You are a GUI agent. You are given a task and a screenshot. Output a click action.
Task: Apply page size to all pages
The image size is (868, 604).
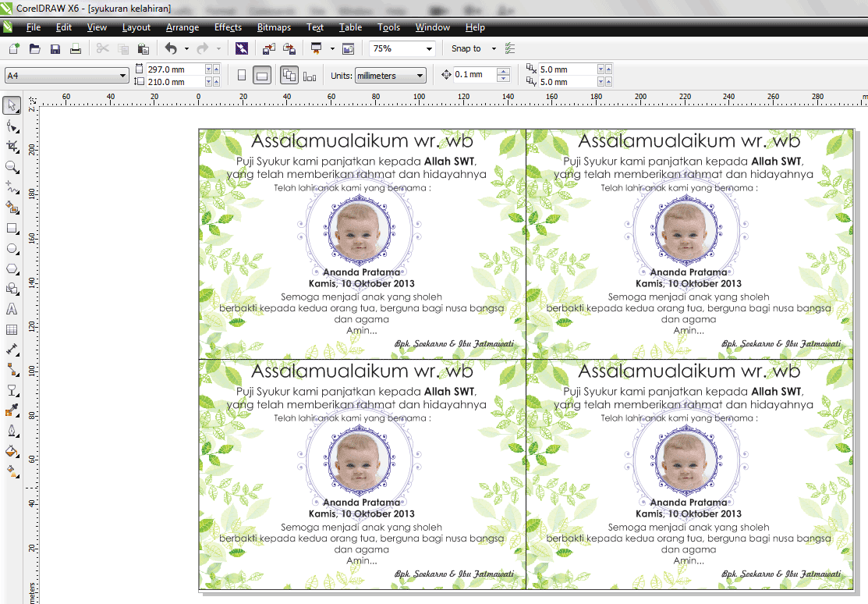coord(289,74)
